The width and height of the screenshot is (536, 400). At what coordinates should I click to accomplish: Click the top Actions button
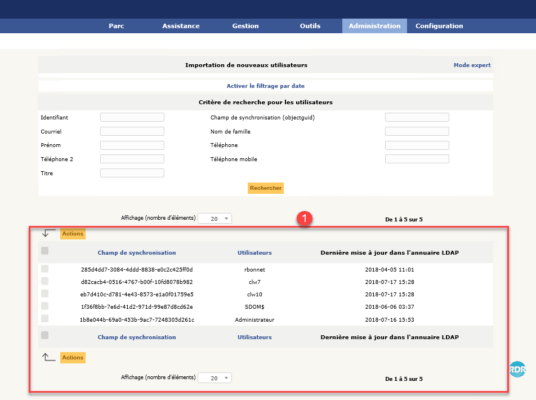click(x=73, y=234)
